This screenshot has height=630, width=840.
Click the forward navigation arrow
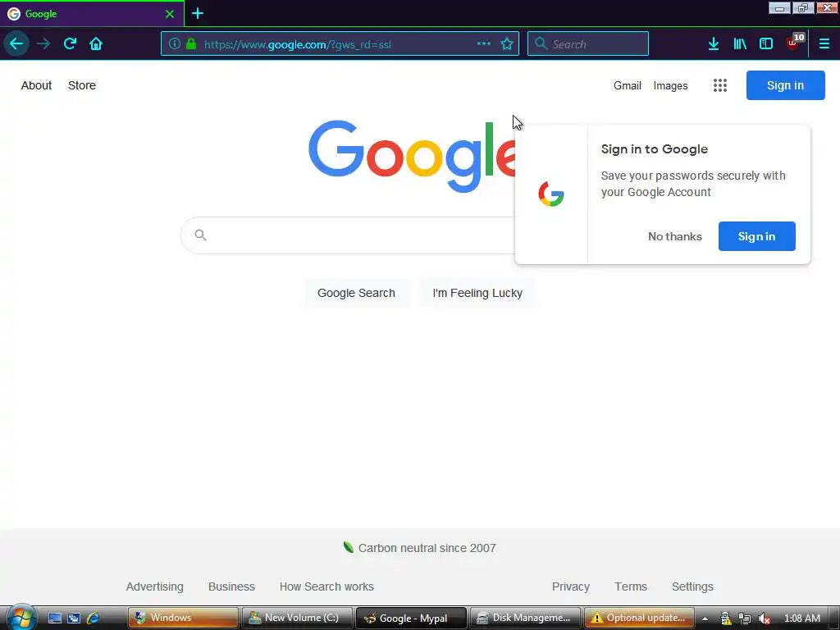coord(43,44)
